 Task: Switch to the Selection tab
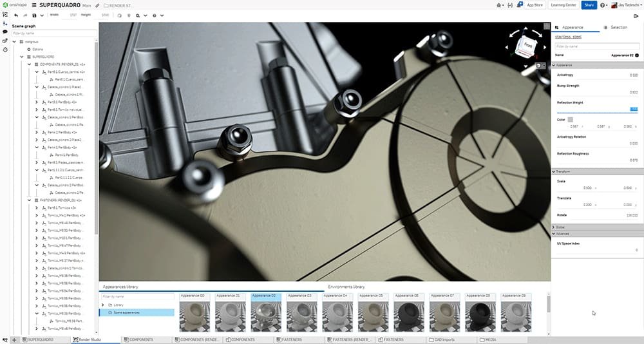point(618,28)
